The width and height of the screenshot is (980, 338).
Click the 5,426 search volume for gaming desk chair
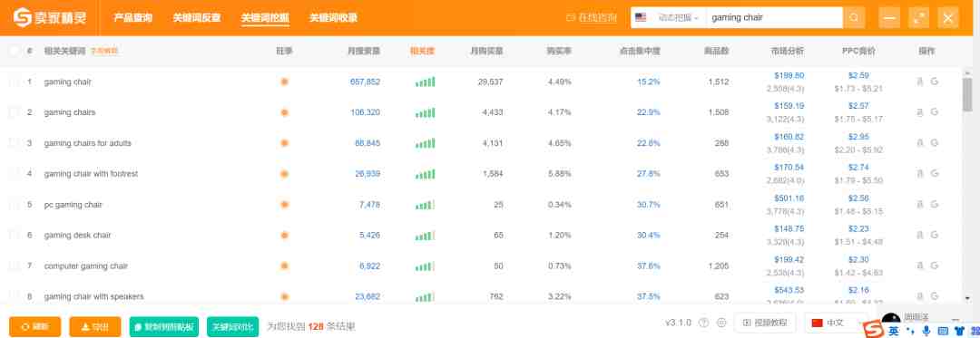pyautogui.click(x=369, y=235)
